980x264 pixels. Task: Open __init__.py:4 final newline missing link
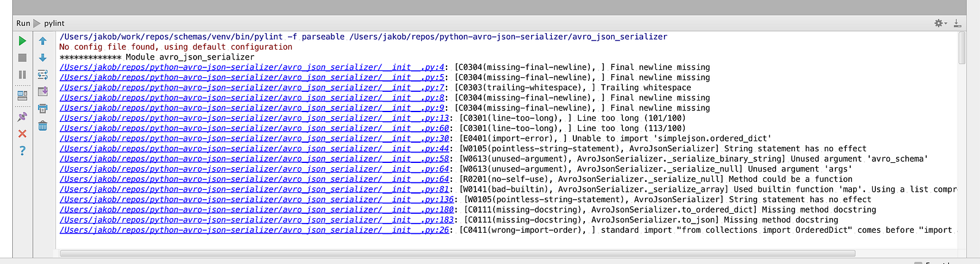coord(252,67)
